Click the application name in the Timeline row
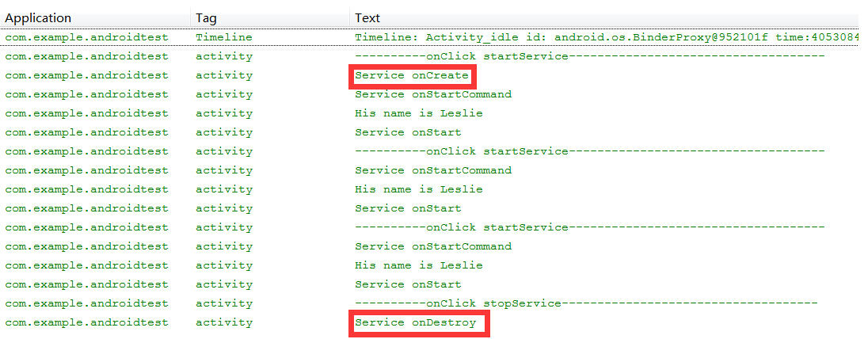This screenshot has width=868, height=339. (86, 37)
